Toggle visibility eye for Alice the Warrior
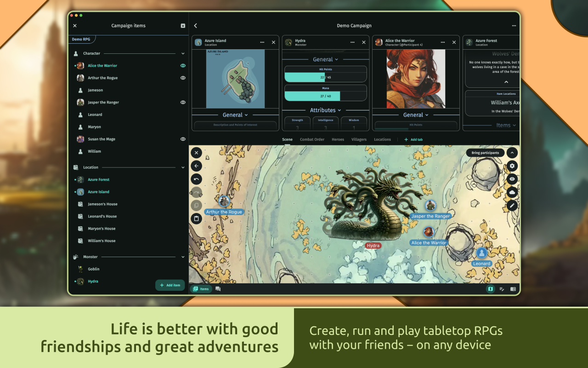This screenshot has width=588, height=368. pos(183,66)
